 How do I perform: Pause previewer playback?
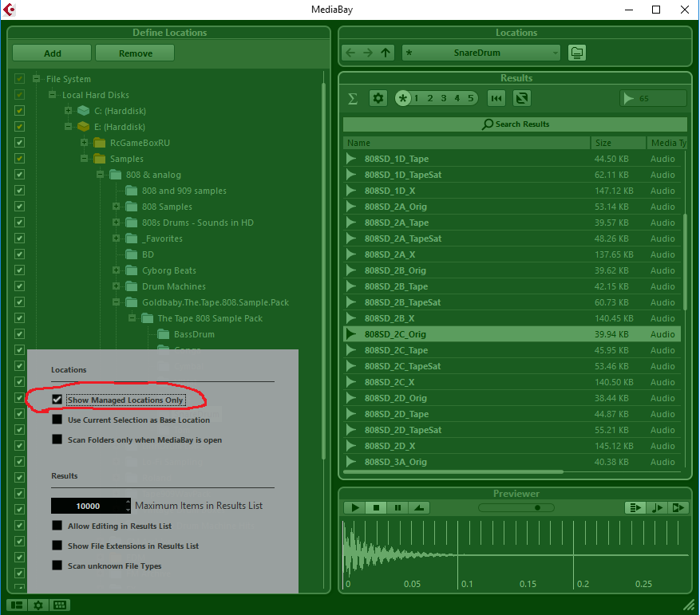coord(397,507)
